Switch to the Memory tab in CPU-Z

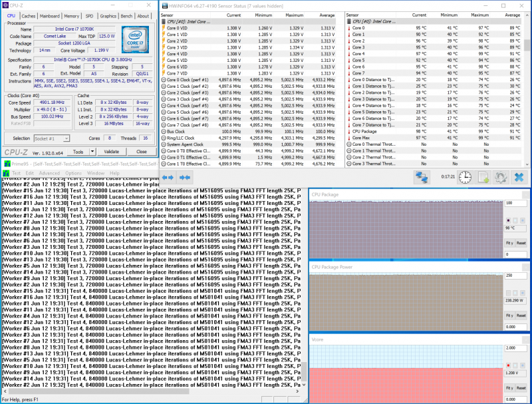pos(71,15)
